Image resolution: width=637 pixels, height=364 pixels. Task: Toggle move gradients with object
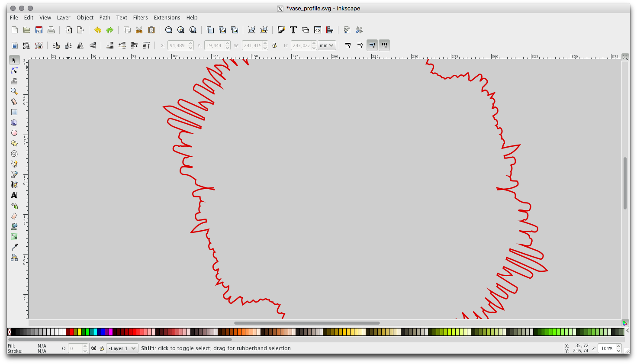point(372,45)
